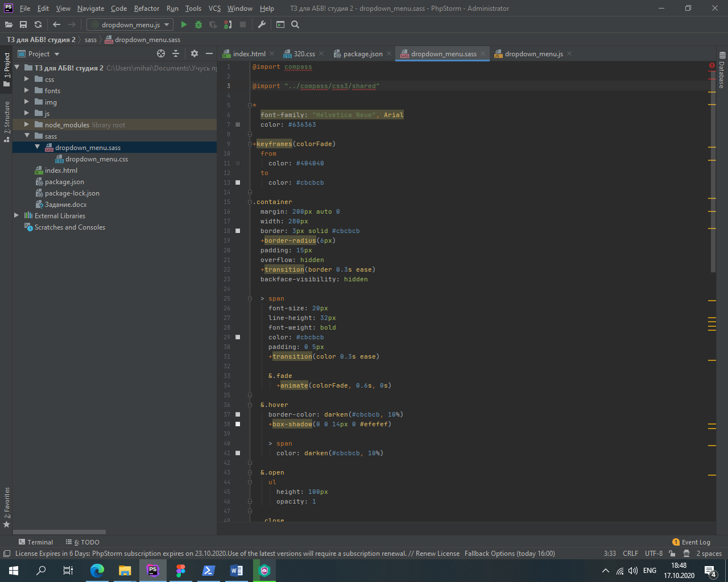Expand the node_modules folder
The width and height of the screenshot is (728, 582).
click(x=26, y=124)
